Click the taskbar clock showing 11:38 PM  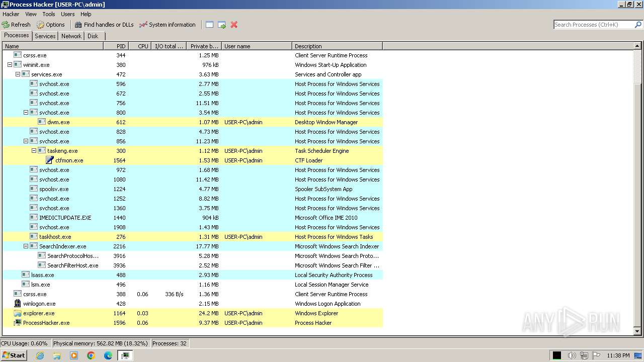click(618, 355)
